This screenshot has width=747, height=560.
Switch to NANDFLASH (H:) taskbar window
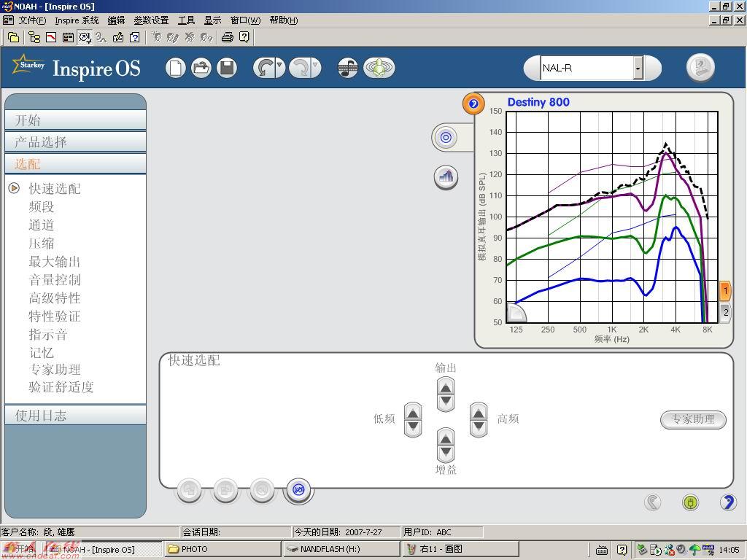(341, 549)
